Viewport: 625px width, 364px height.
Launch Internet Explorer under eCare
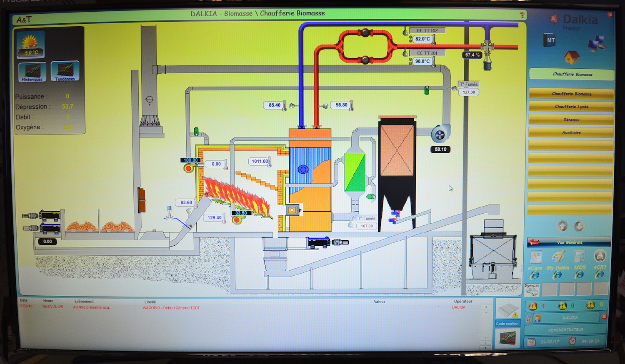535,275
